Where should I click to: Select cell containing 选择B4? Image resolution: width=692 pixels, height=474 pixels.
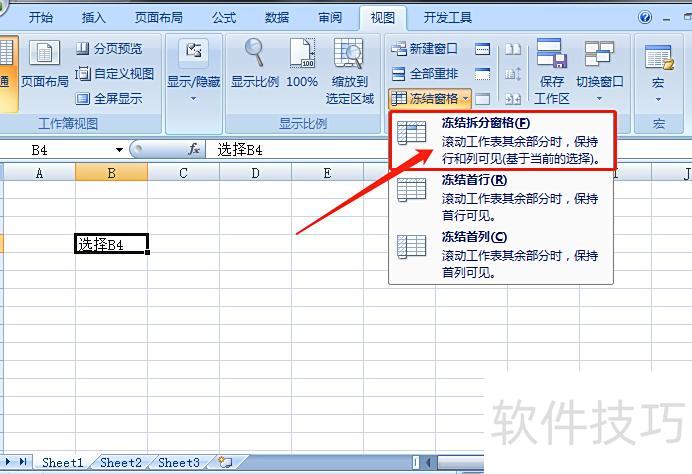point(111,244)
